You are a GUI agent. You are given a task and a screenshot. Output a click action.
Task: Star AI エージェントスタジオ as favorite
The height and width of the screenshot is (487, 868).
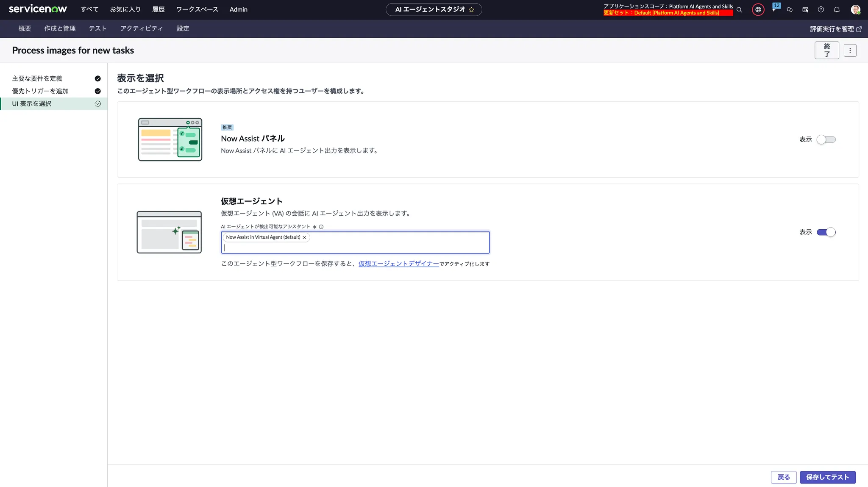tap(471, 10)
